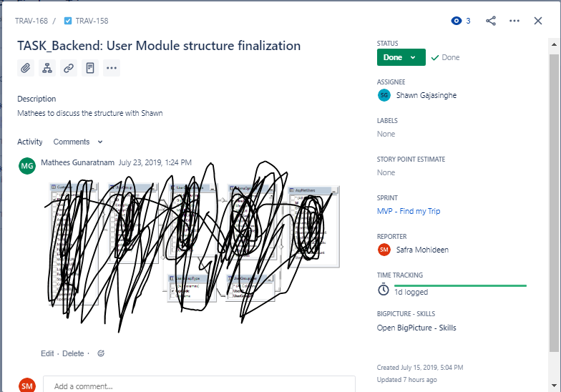
Task: Open the MVP - Find my Trip sprint
Action: pos(408,211)
